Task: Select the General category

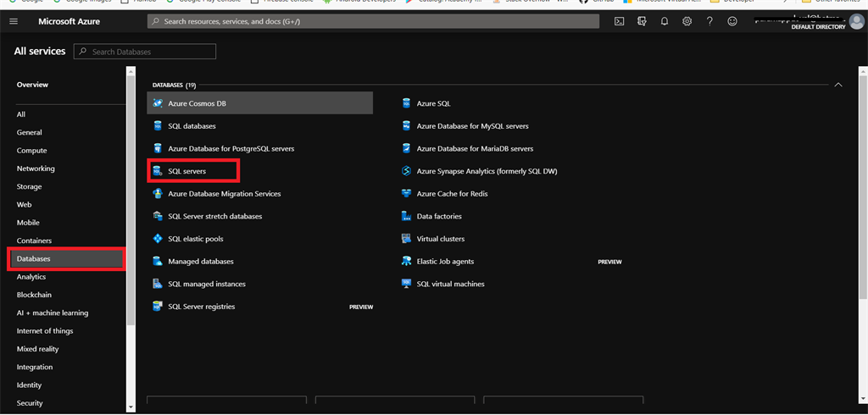Action: pyautogui.click(x=30, y=133)
